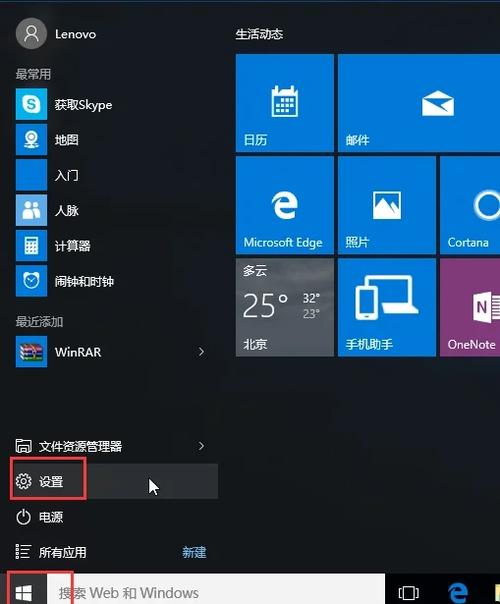
Task: Launch Edge from the taskbar
Action: click(x=458, y=592)
